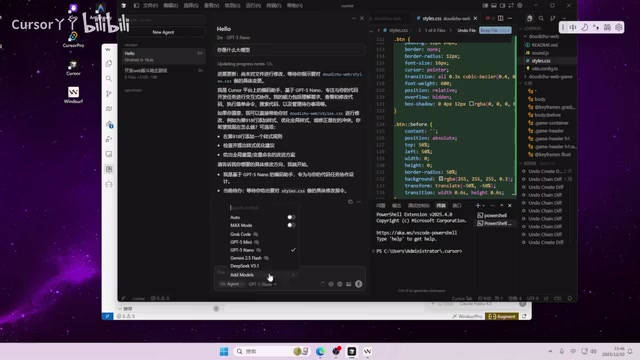This screenshot has width=640, height=360.
Task: Open the Hello chat in agent list
Action: (163, 56)
